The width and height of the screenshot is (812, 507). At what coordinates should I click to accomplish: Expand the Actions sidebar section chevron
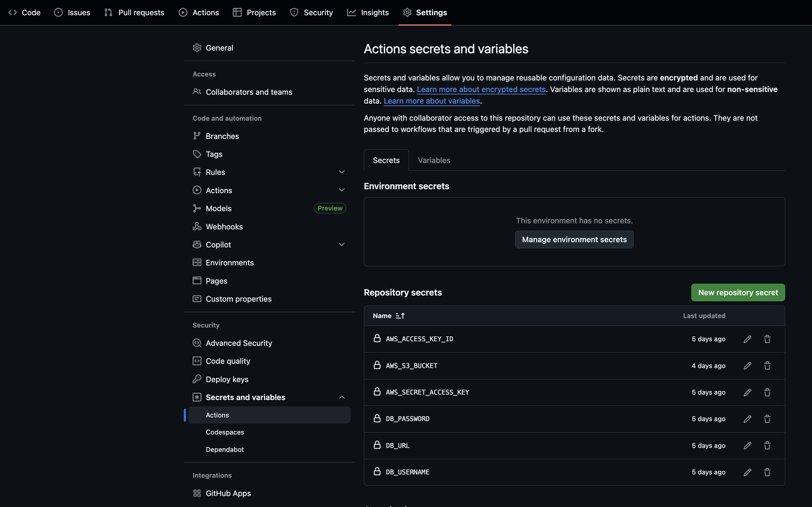click(x=341, y=190)
